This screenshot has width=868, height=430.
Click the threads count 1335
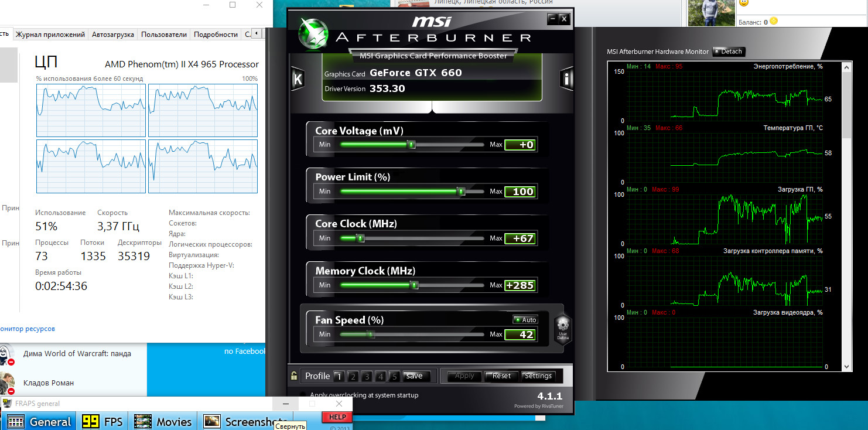click(93, 256)
